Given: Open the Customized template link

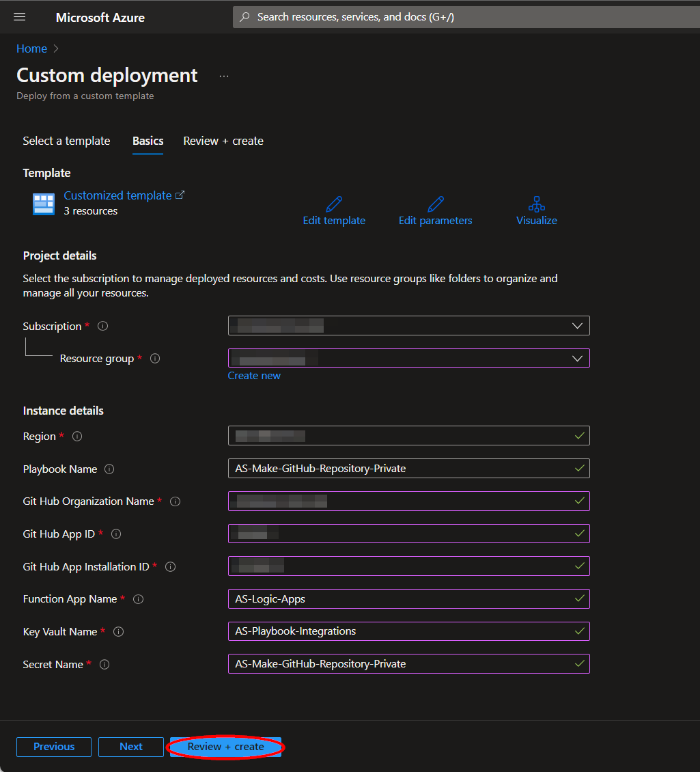Looking at the screenshot, I should click(x=117, y=195).
